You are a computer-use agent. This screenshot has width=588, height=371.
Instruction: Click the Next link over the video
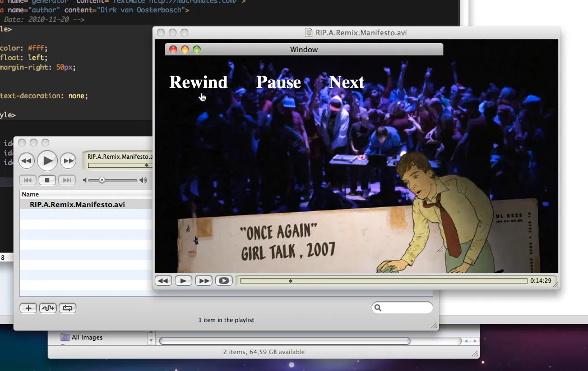(346, 83)
